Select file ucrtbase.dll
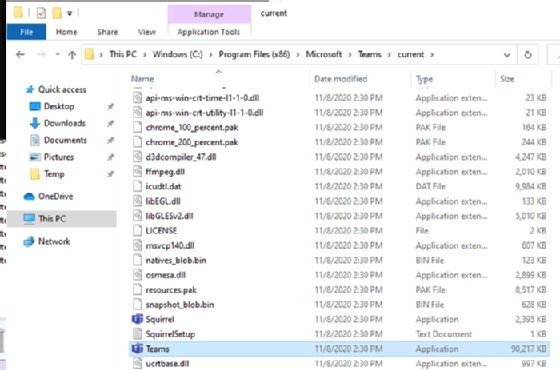 [x=167, y=364]
